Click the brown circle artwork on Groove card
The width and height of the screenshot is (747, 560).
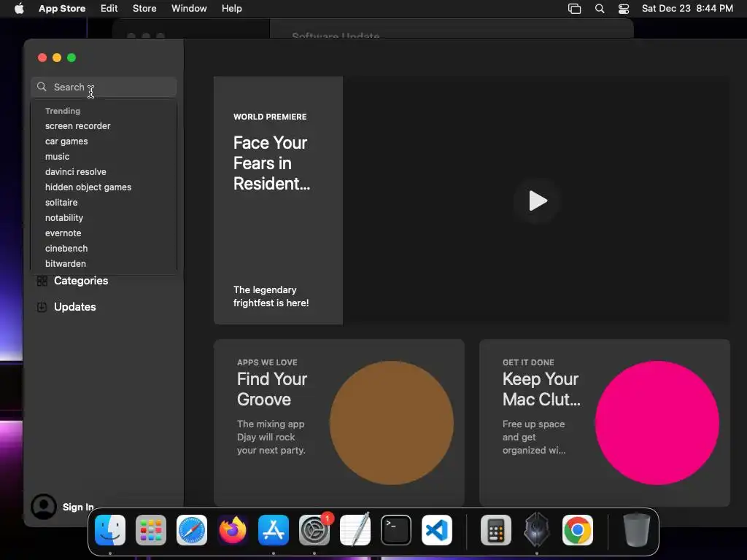[392, 423]
